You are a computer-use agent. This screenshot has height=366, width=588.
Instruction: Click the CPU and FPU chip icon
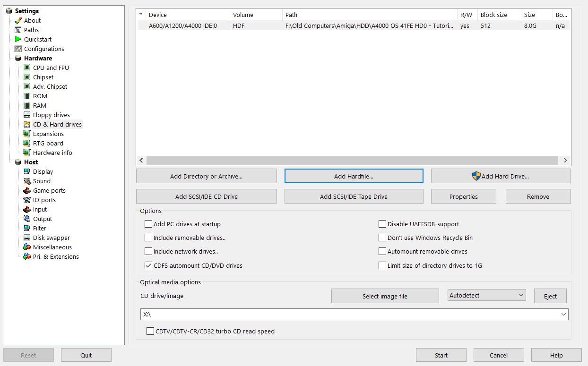pos(27,68)
